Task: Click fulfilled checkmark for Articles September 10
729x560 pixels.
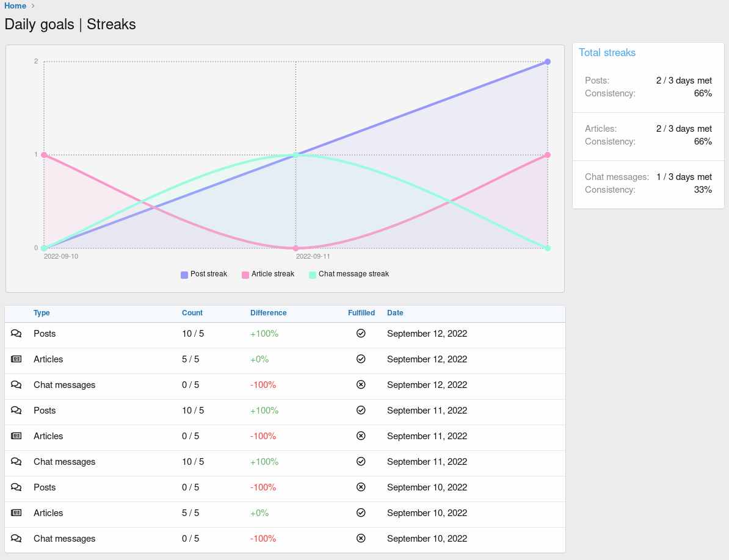Action: coord(361,513)
